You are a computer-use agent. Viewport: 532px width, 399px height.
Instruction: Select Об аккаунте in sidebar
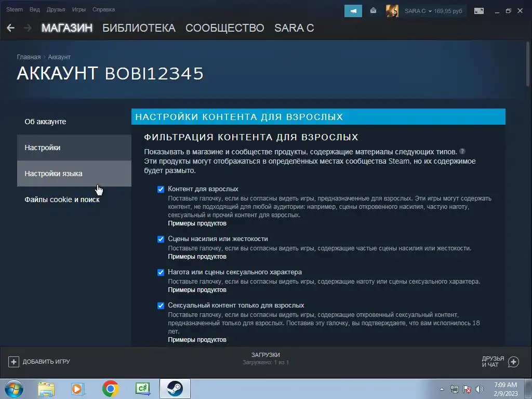click(74, 122)
